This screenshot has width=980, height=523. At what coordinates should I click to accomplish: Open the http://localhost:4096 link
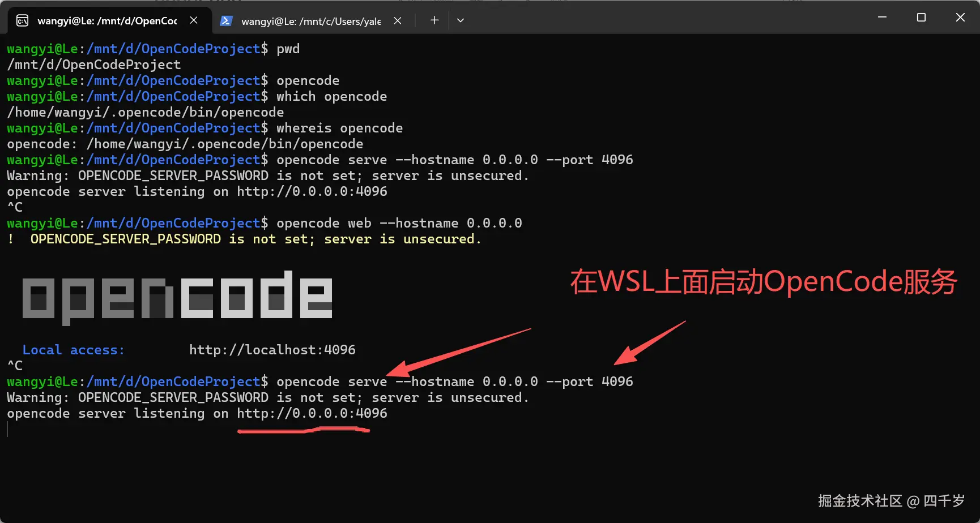point(272,350)
